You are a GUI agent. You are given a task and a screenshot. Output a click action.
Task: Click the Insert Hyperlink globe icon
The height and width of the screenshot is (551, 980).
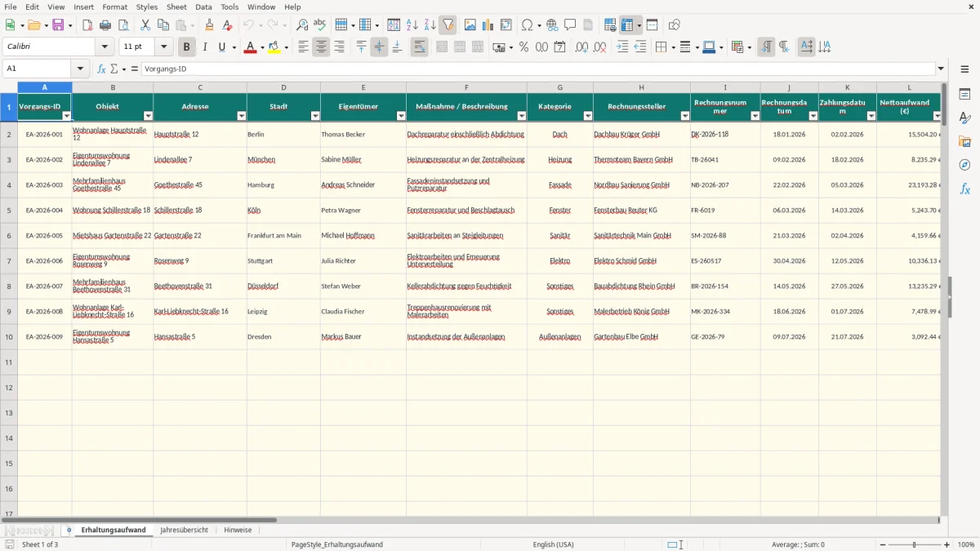[552, 25]
